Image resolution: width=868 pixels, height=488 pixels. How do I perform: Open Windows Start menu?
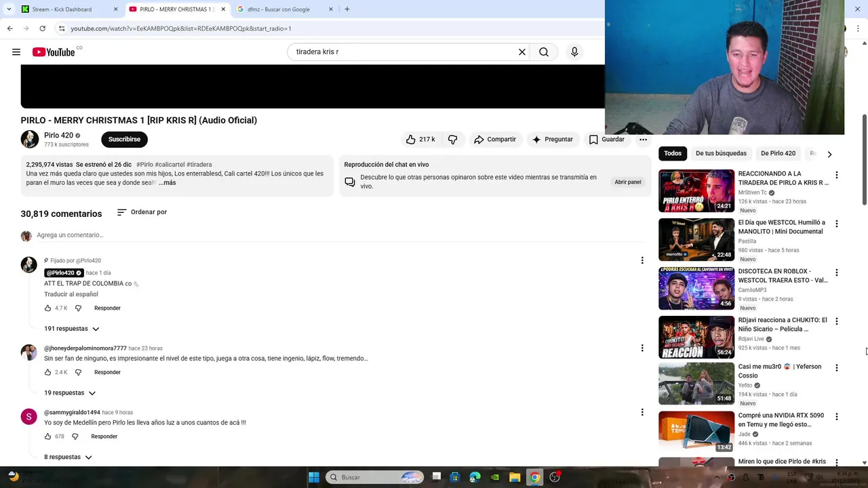pyautogui.click(x=314, y=477)
